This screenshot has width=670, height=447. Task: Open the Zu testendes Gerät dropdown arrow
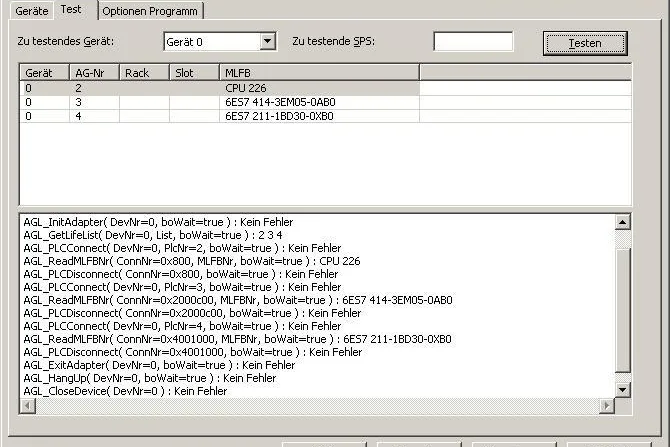(x=267, y=41)
